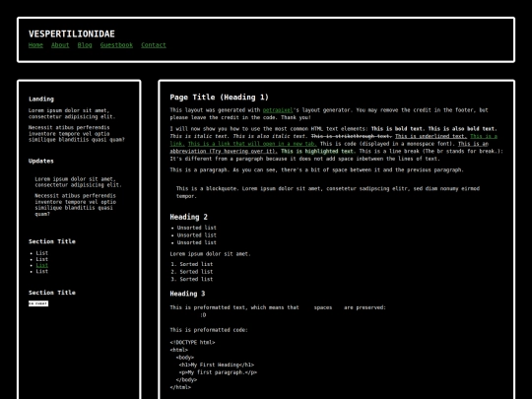
Task: Click the 'This is underlined text.' phrase
Action: pos(431,136)
